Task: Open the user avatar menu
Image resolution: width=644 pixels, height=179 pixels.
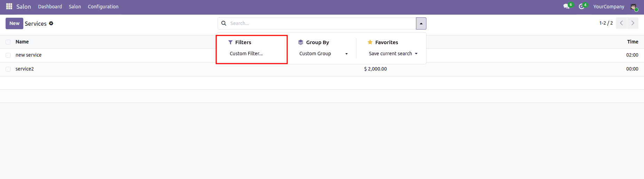Action: [634, 7]
